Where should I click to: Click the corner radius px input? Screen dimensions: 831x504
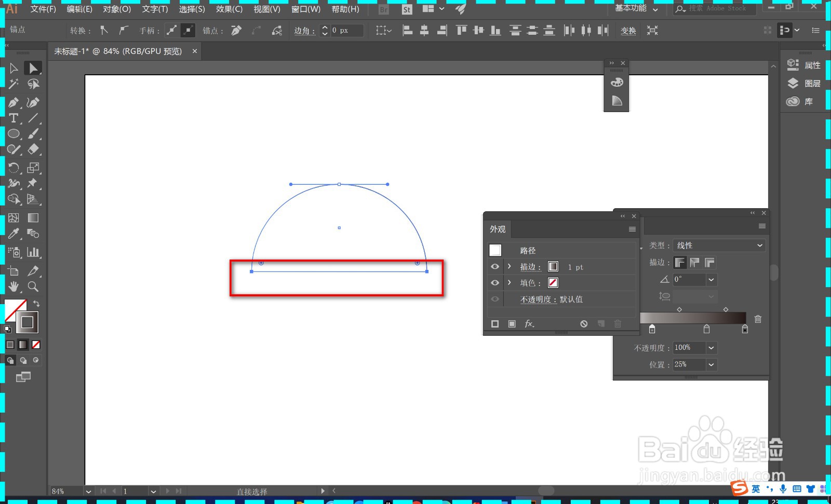(346, 31)
